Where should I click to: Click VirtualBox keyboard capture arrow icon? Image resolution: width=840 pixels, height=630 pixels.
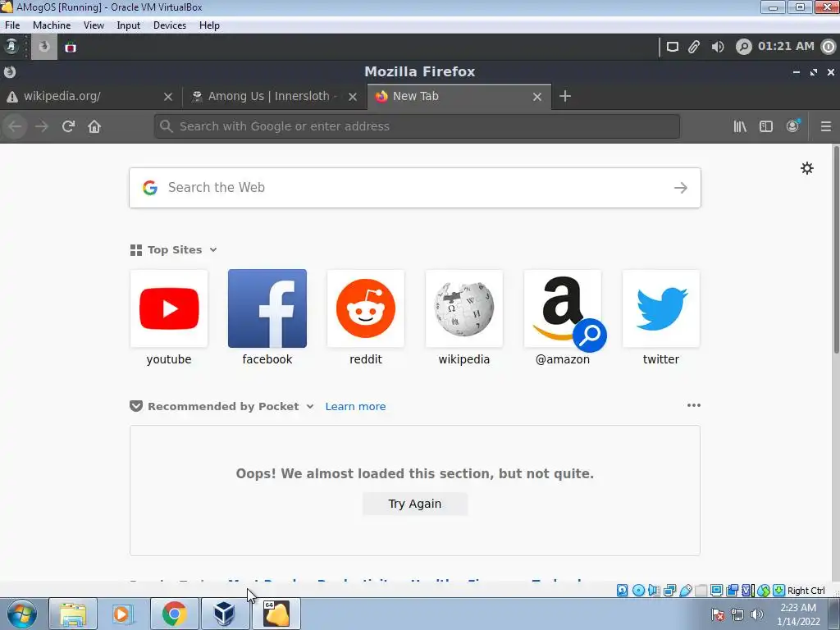point(779,591)
